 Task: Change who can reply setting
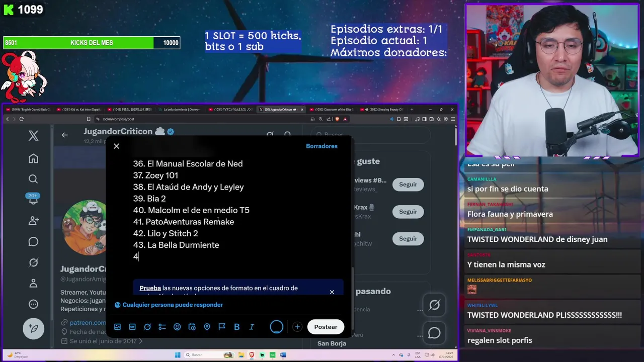point(169,305)
